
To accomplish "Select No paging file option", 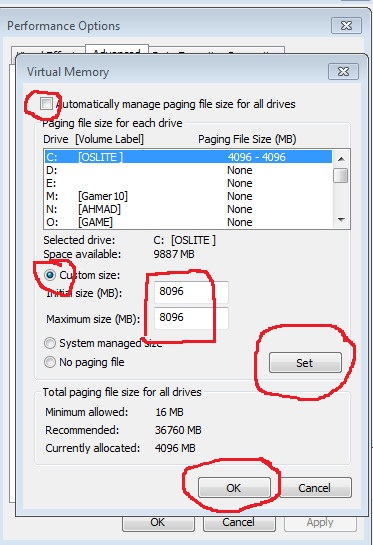I will [50, 362].
